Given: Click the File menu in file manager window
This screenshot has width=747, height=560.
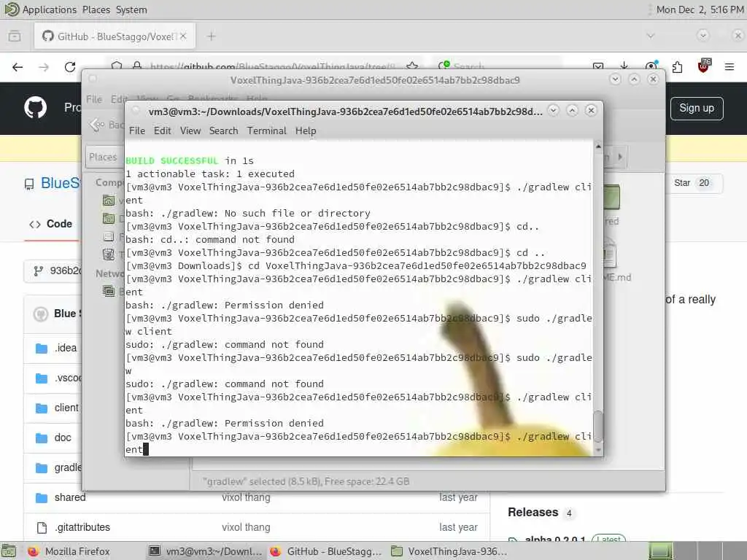Looking at the screenshot, I should [94, 99].
